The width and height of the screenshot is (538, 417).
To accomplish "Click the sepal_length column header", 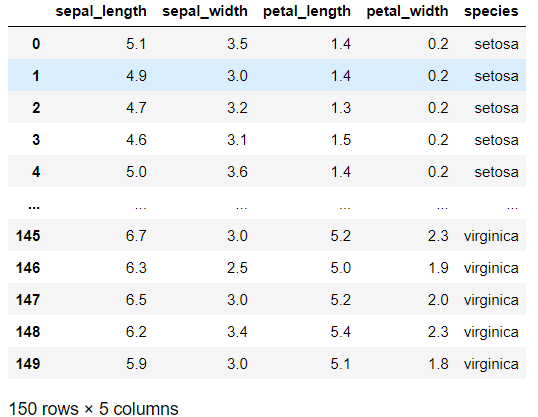I will 101,12.
